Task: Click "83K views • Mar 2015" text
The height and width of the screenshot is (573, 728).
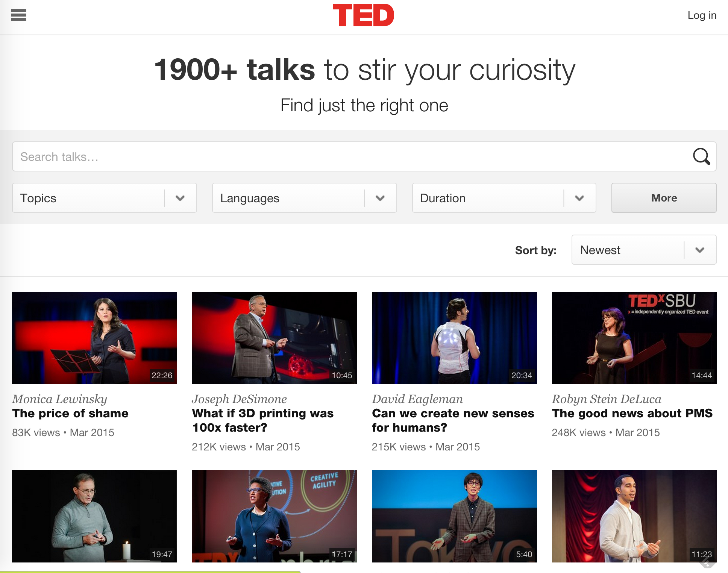Action: click(63, 432)
